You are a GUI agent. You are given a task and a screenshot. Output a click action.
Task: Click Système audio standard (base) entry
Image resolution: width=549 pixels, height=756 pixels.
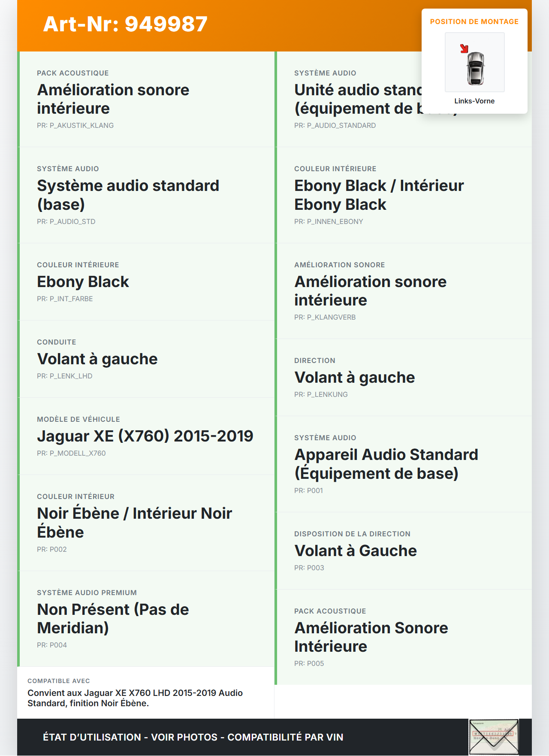pyautogui.click(x=128, y=195)
